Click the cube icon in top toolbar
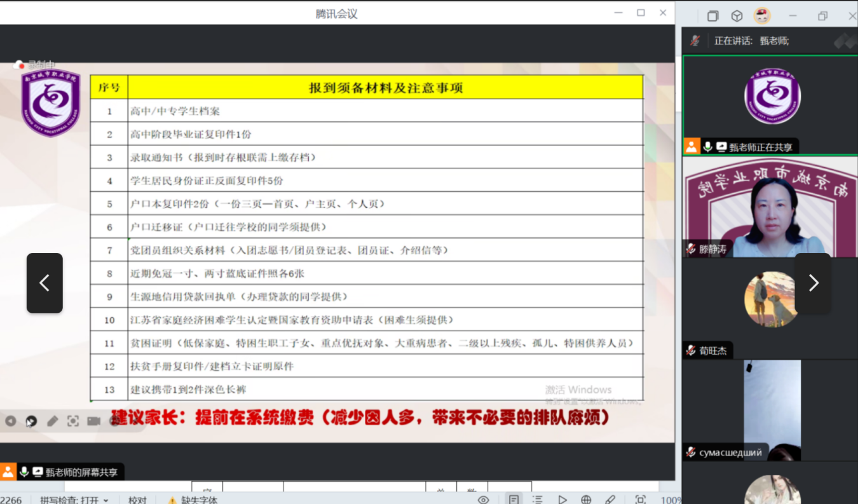 (x=737, y=16)
